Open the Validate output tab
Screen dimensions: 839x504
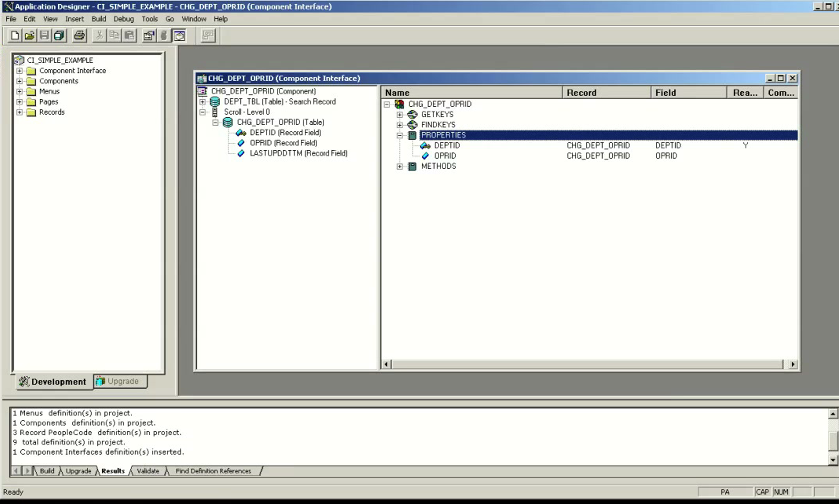[x=148, y=471]
